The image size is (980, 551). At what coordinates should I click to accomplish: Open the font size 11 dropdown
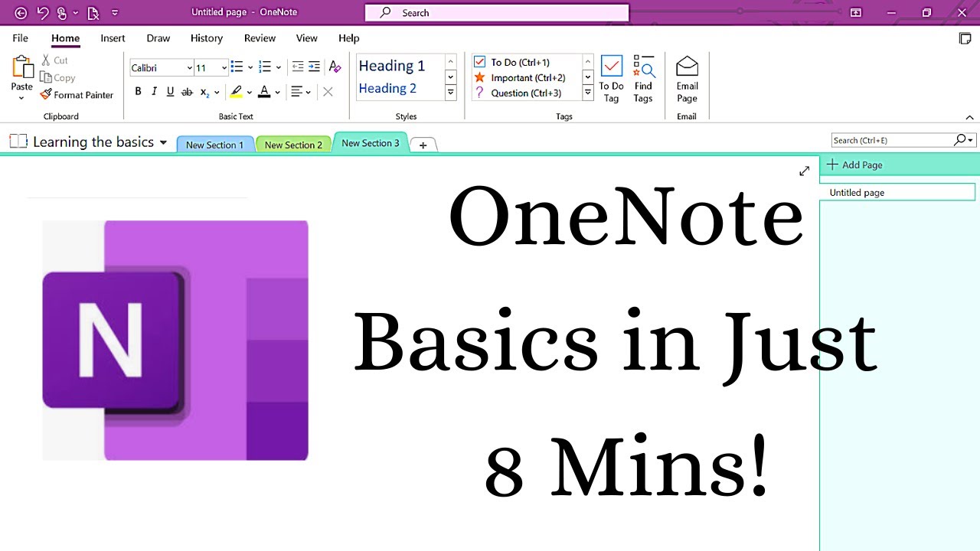pyautogui.click(x=224, y=68)
